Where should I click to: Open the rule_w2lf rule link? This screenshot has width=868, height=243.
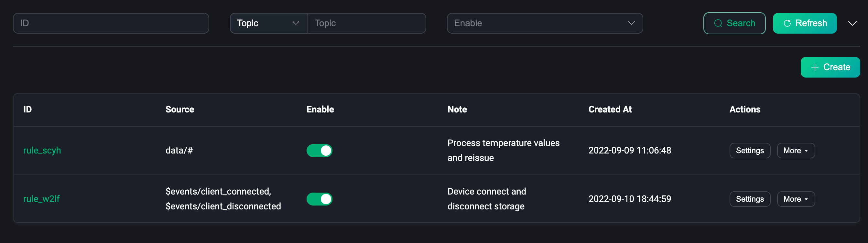(x=41, y=199)
